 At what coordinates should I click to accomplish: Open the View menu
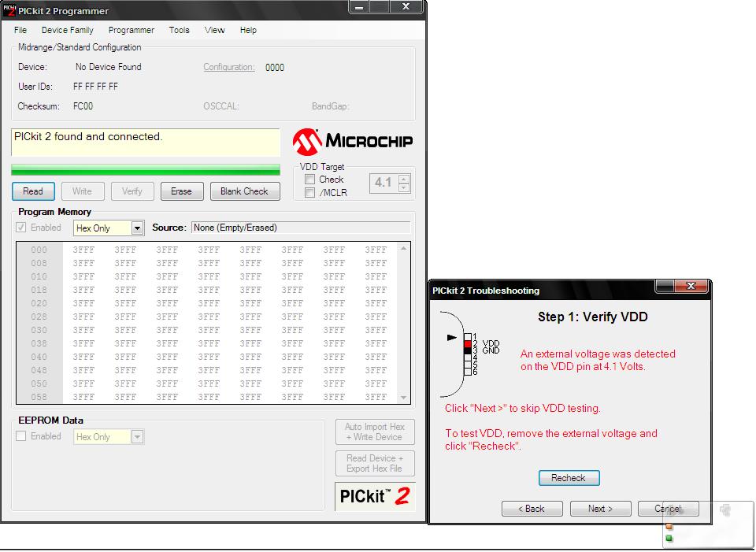click(214, 30)
